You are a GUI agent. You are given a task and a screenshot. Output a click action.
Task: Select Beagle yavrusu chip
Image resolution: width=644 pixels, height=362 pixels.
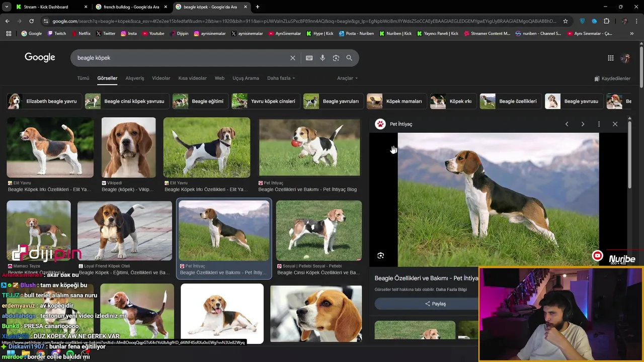tap(573, 101)
